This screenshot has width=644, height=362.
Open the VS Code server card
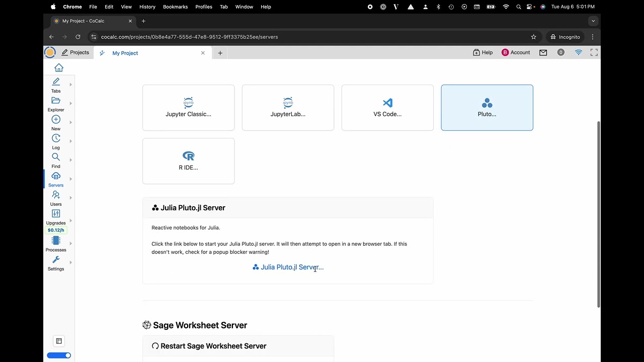pos(387,108)
